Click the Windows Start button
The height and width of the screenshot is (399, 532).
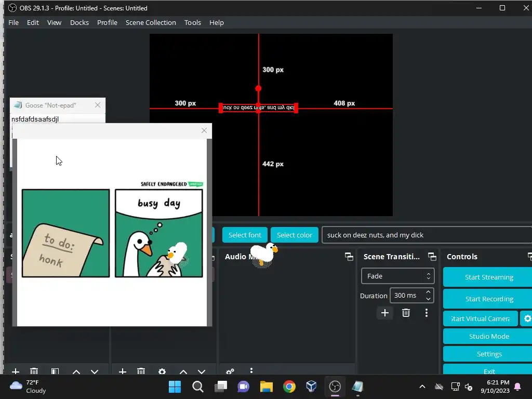(175, 387)
